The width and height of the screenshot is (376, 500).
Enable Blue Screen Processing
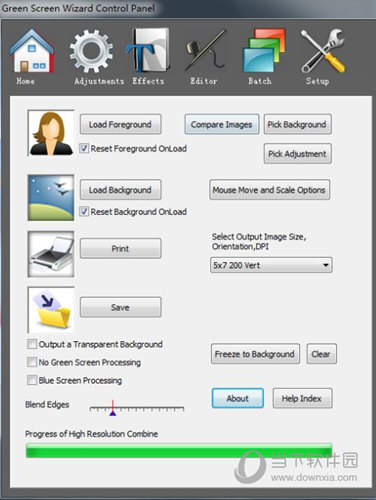(x=32, y=380)
